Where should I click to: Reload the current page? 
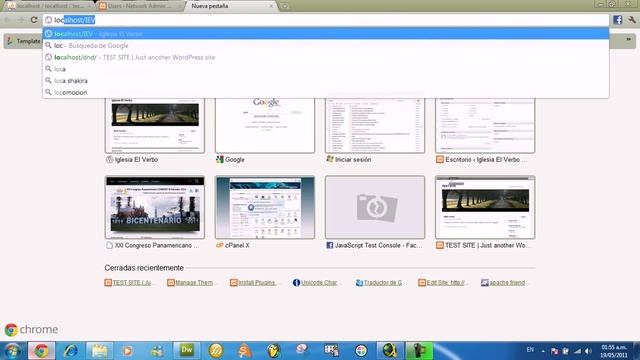(34, 20)
